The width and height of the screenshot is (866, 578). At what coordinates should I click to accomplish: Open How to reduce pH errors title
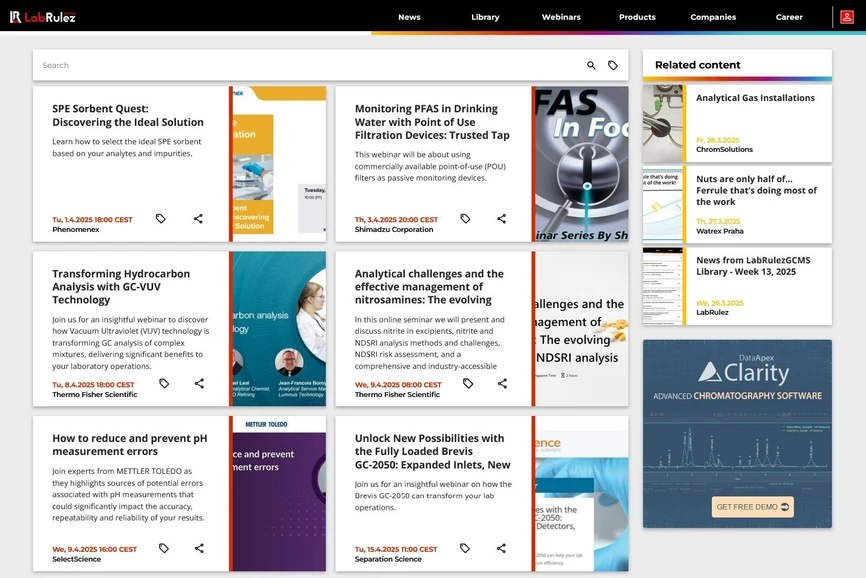click(130, 444)
